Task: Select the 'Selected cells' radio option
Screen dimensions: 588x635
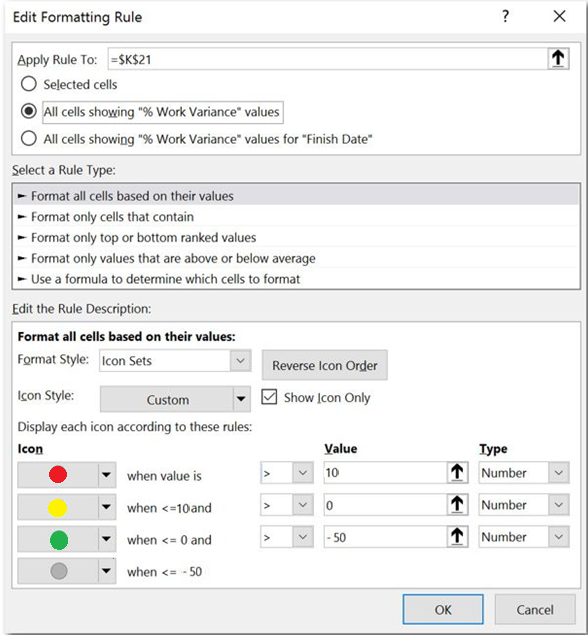Action: point(29,84)
